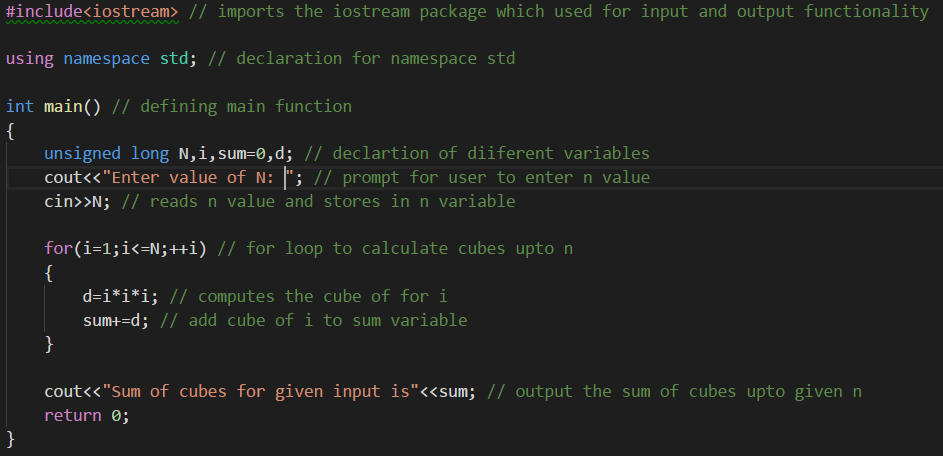Click the #include<iostream> directive

92,11
